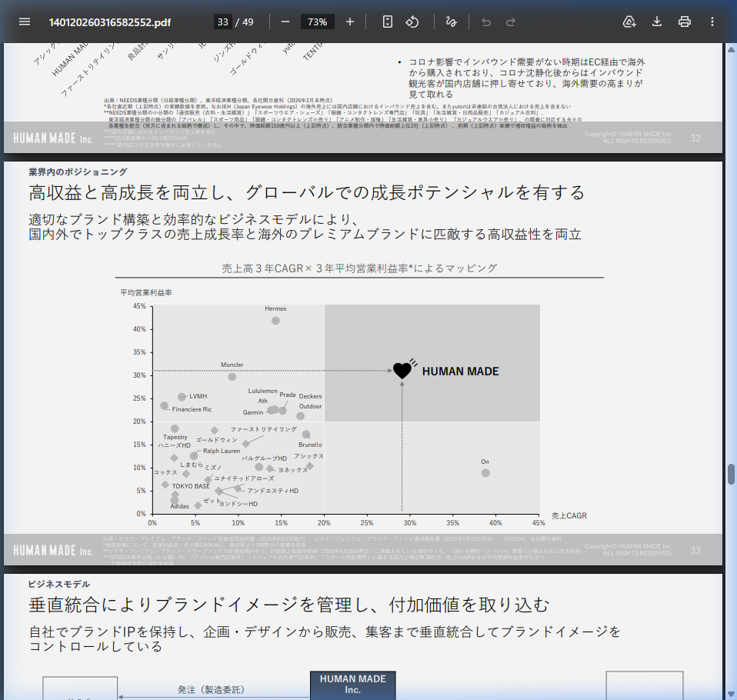The width and height of the screenshot is (737, 700).
Task: Click the Moncler label in the chart
Action: pyautogui.click(x=232, y=365)
